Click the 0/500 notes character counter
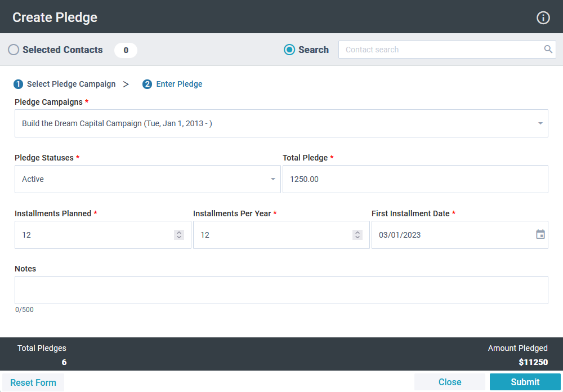 (x=24, y=310)
